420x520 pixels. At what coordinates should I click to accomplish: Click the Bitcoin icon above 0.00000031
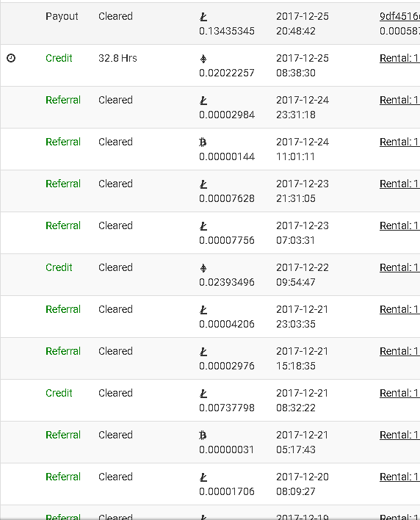click(x=203, y=435)
